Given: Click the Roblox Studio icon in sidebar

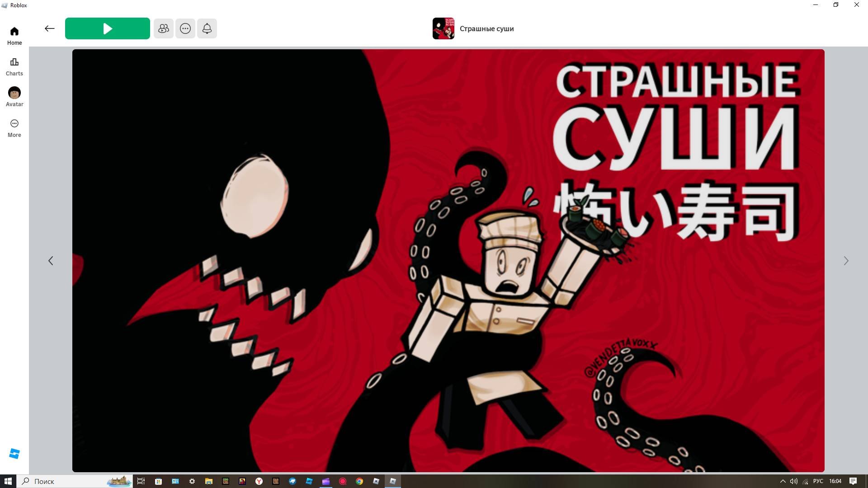Looking at the screenshot, I should click(14, 453).
